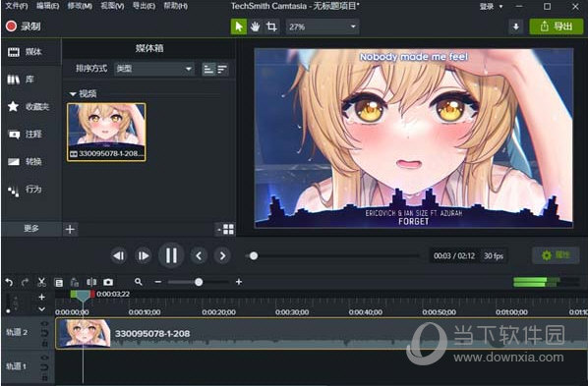Click the timeline zoom slider handle

199,282
